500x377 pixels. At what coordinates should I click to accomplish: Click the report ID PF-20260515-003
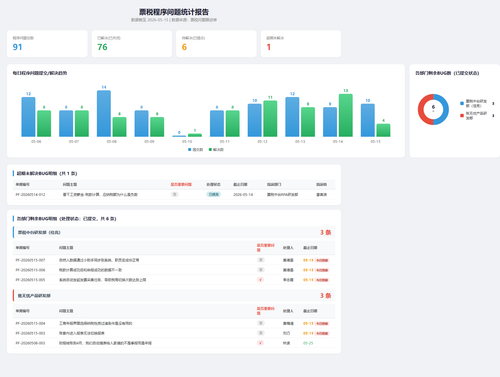[30, 333]
